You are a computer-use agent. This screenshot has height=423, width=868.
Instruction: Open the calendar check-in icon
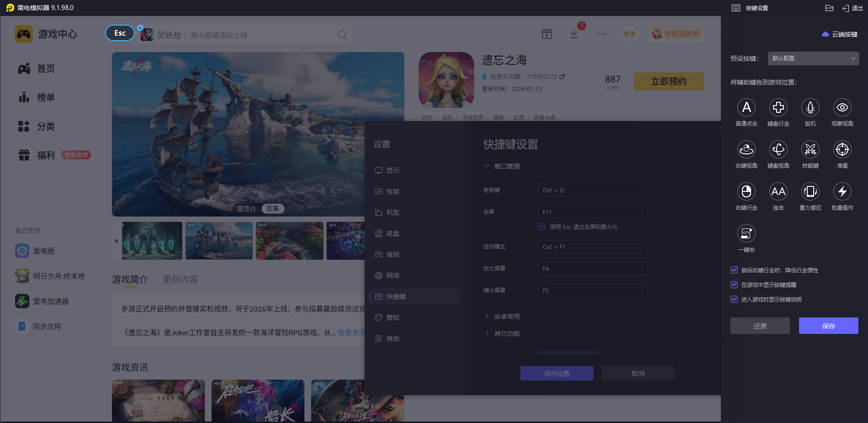(x=547, y=34)
